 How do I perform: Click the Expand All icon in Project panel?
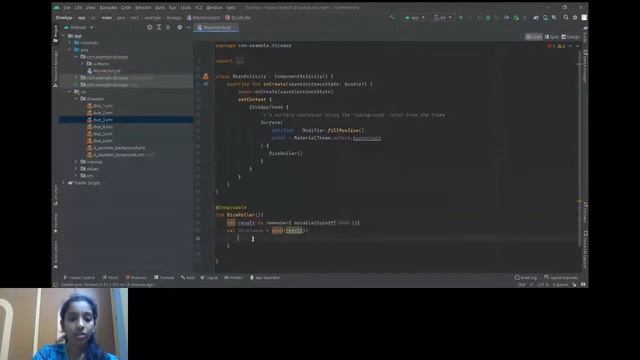(159, 27)
